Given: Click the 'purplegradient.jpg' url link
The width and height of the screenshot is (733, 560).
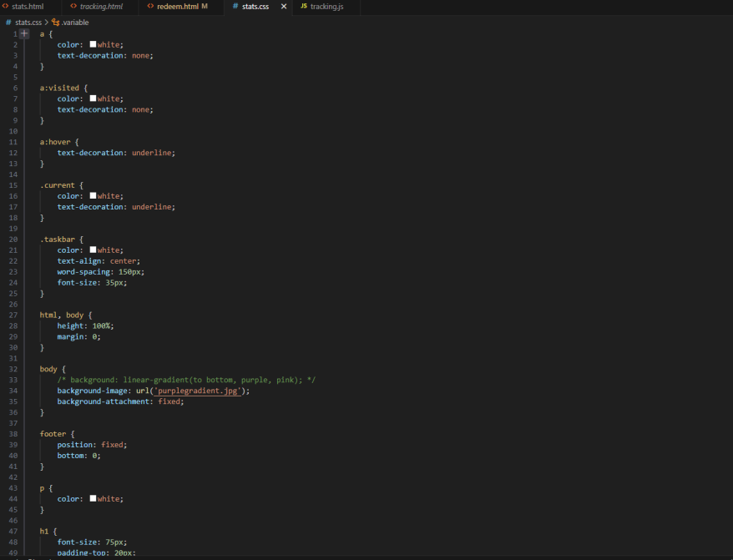Looking at the screenshot, I should pyautogui.click(x=197, y=391).
